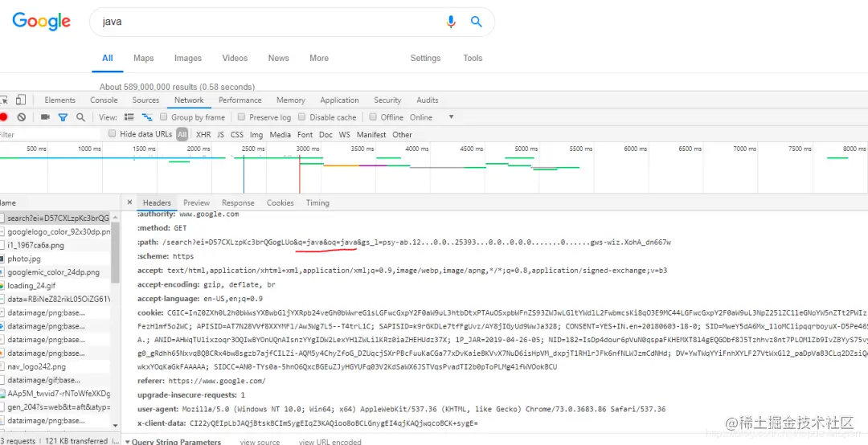Toggle the device toolbar icon

20,100
